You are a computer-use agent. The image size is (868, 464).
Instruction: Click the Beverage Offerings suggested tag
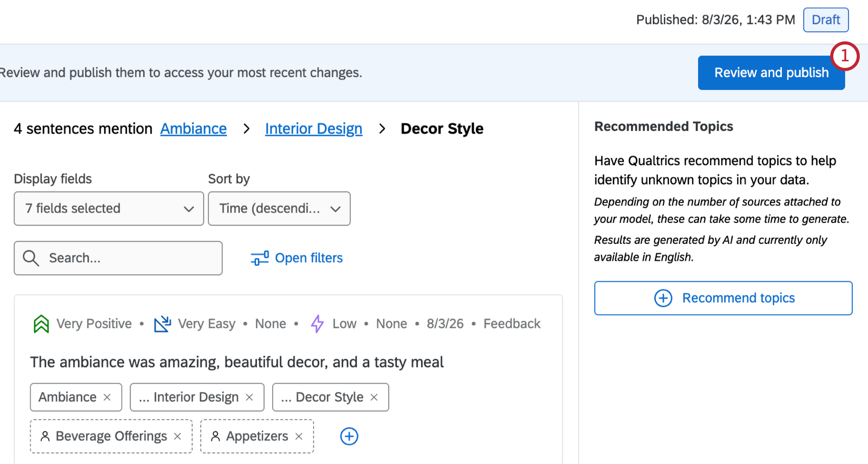[x=111, y=436]
